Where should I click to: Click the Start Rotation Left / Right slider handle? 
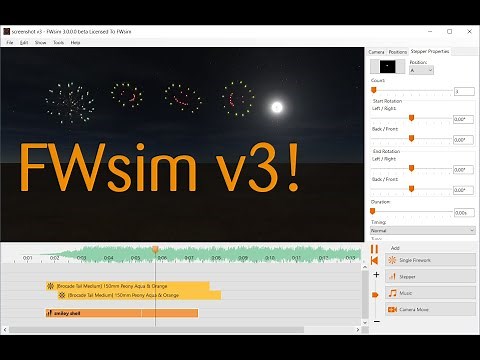pyautogui.click(x=411, y=118)
